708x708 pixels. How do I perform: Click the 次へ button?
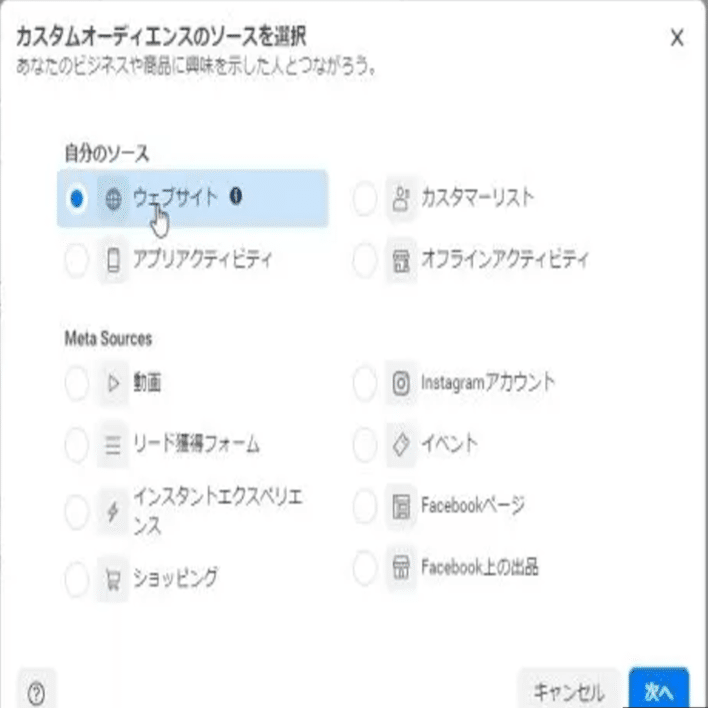658,690
